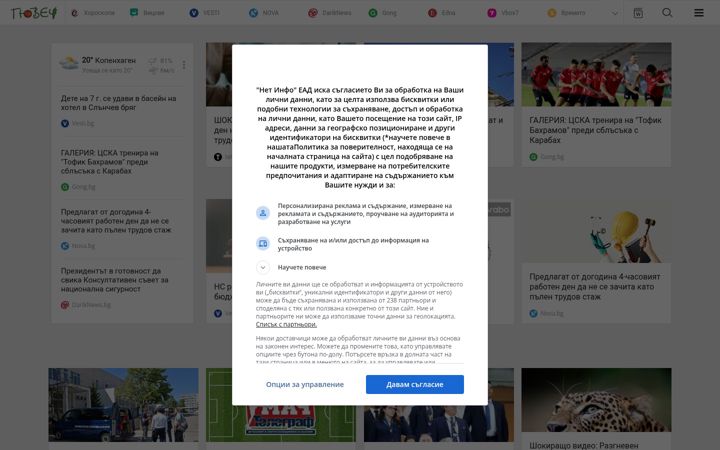Click the personalized ads person icon
This screenshot has height=450, width=720.
click(263, 213)
